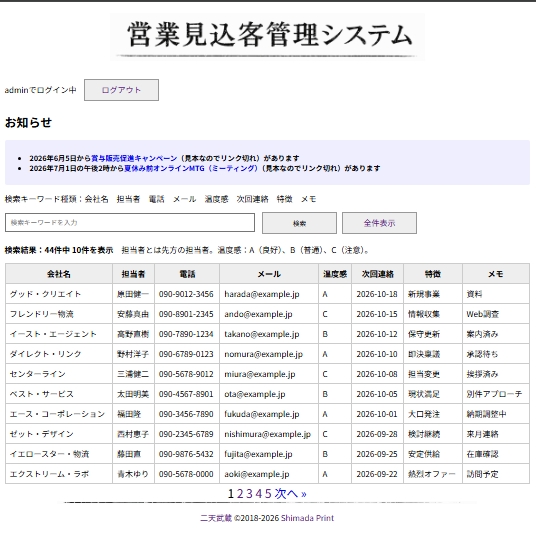Click the Web調査 memo cell

(496, 314)
